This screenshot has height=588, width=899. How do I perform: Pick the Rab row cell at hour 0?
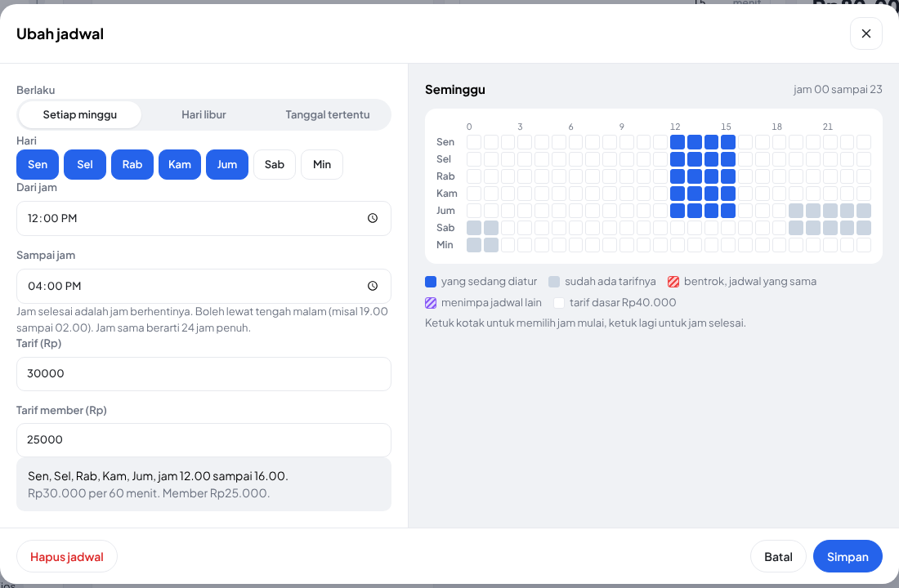(x=473, y=176)
